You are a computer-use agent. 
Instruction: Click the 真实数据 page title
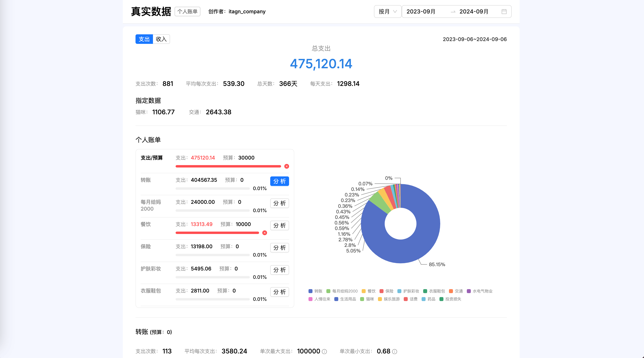[151, 12]
